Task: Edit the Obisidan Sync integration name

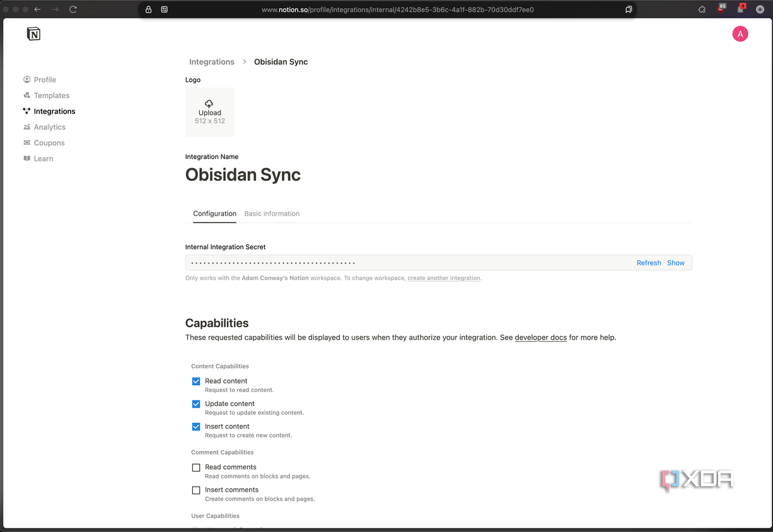Action: tap(243, 175)
